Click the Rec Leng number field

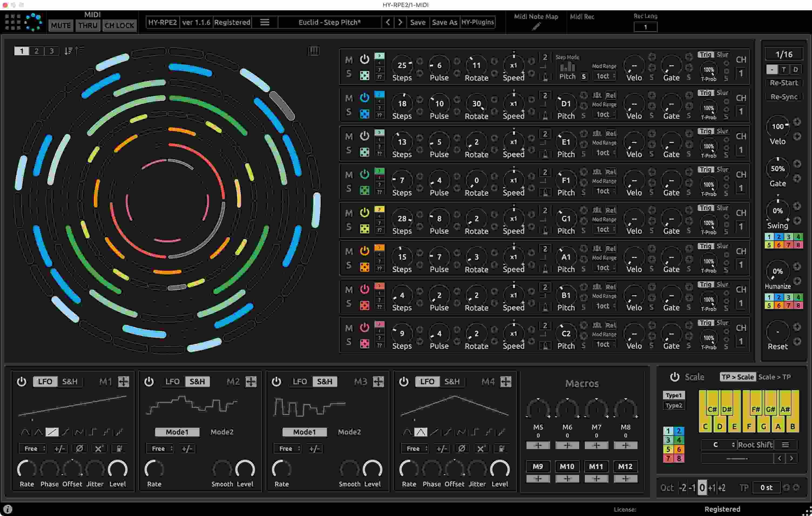pos(645,27)
